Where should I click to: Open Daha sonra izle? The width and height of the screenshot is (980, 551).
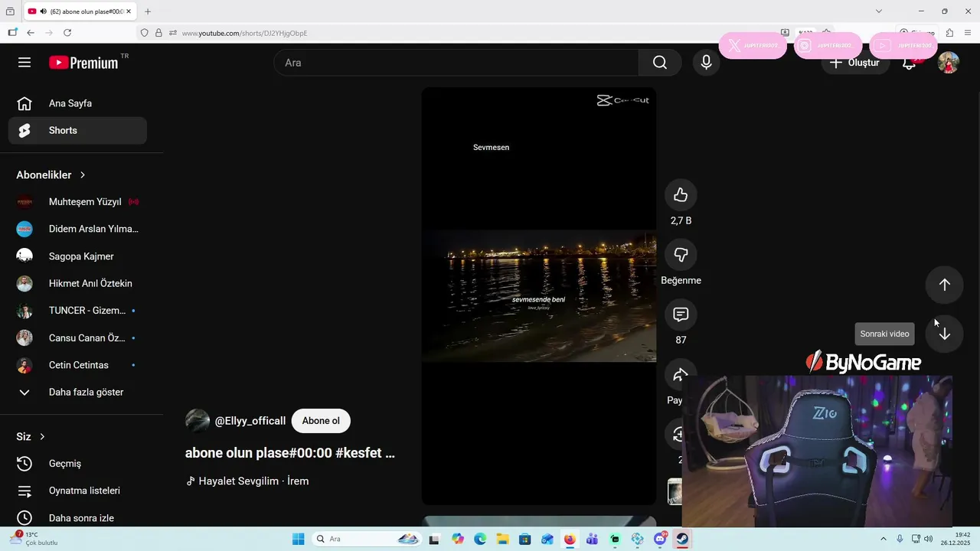point(77,518)
